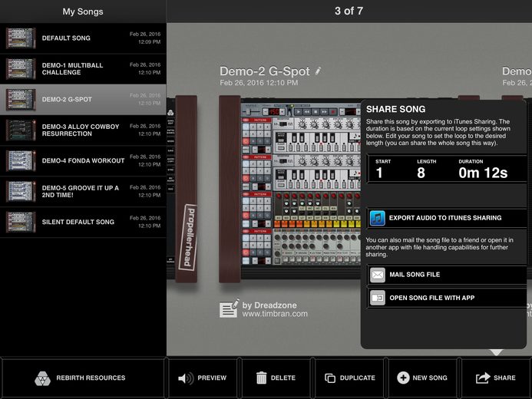Screen dimensions: 532x399
Task: Open ReBirth Resources
Action: 83,378
